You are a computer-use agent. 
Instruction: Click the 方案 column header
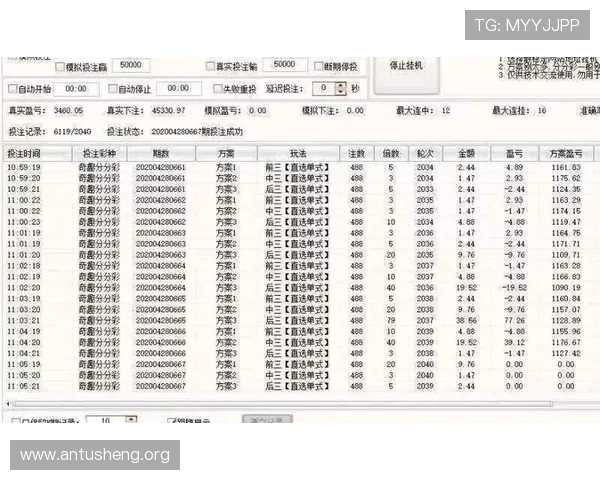pyautogui.click(x=226, y=154)
